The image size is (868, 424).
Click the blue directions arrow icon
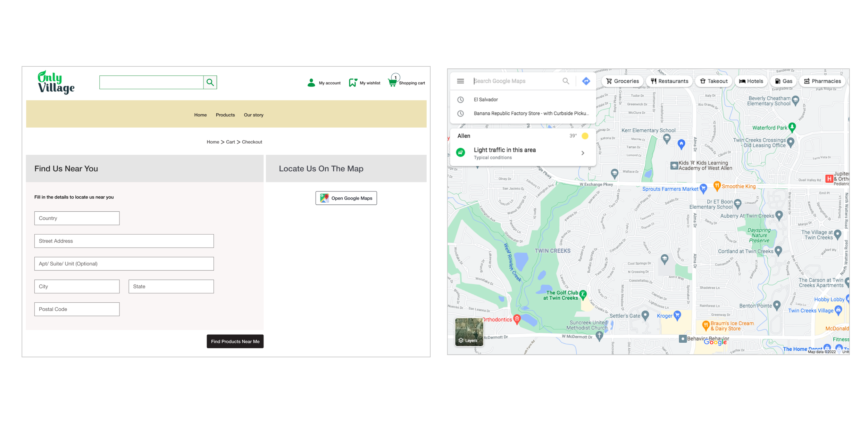(x=586, y=81)
